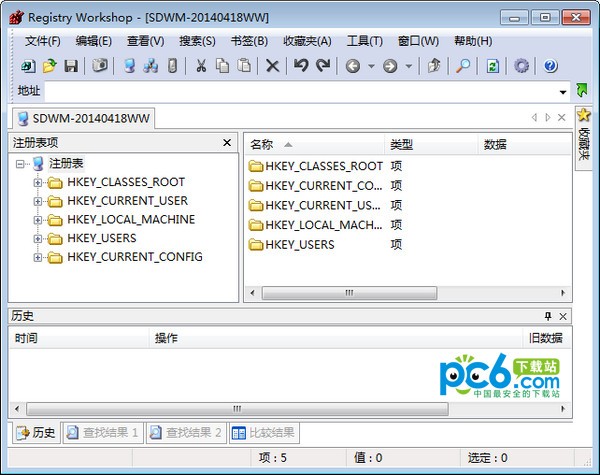Screen dimensions: 600x475
Task: Close the current document tab with X
Action: [x=561, y=118]
